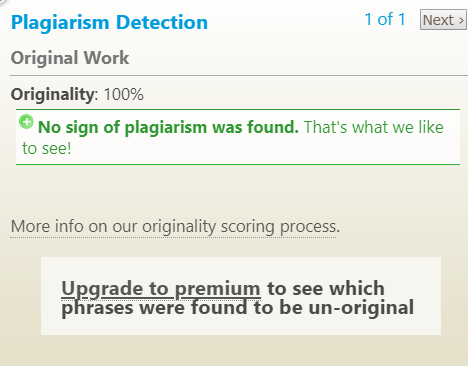The image size is (468, 366).
Task: Click the Next button
Action: [x=443, y=20]
